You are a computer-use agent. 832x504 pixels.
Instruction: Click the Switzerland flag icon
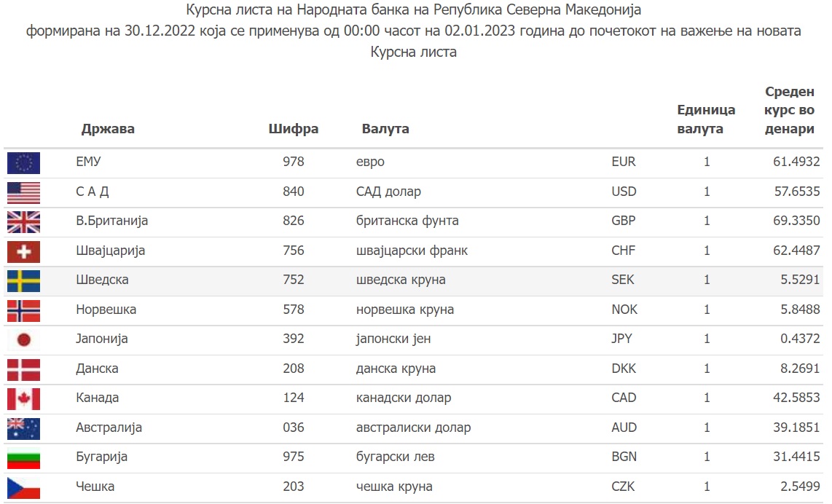(23, 252)
